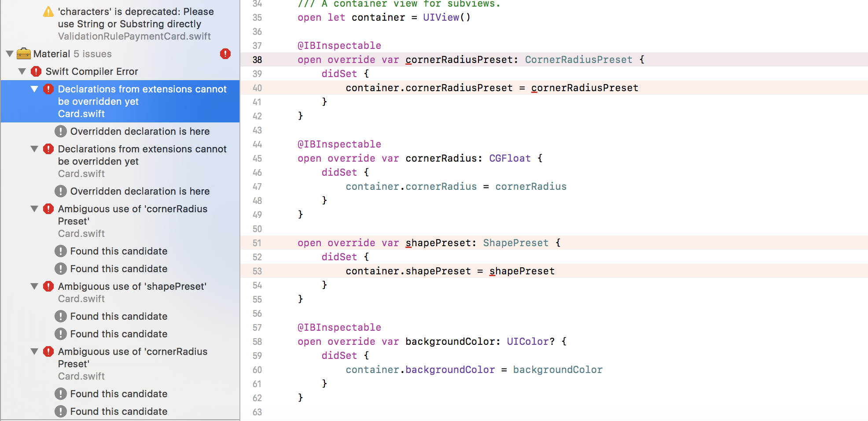Select the Swift Compiler Error row

[x=120, y=71]
